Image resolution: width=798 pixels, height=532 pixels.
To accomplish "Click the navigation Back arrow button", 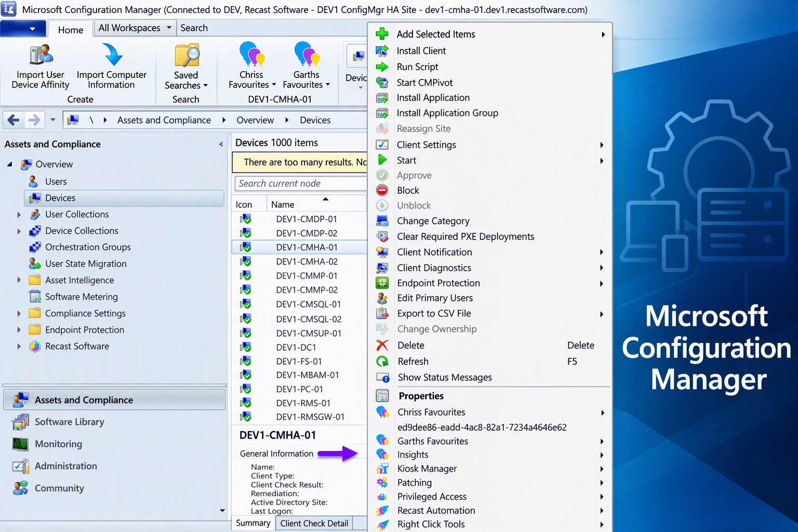I will 14,120.
